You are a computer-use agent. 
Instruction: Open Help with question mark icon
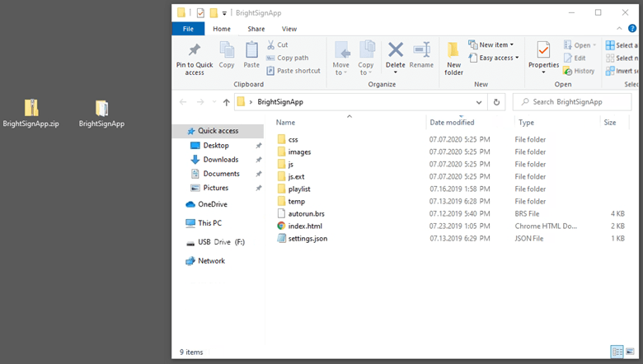[x=632, y=28]
